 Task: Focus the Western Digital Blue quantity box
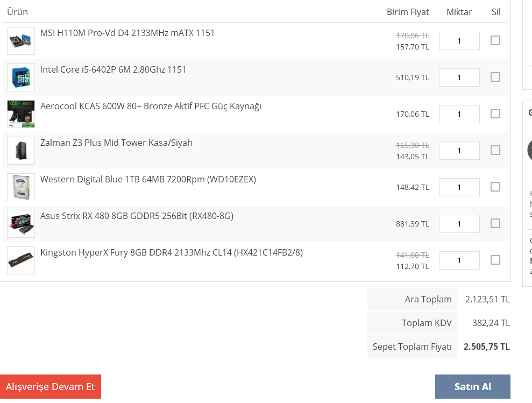click(459, 187)
